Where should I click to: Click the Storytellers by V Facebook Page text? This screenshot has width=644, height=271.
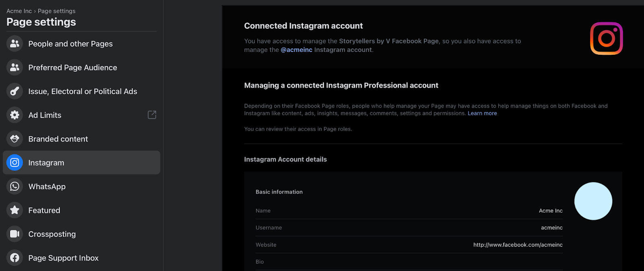[389, 41]
